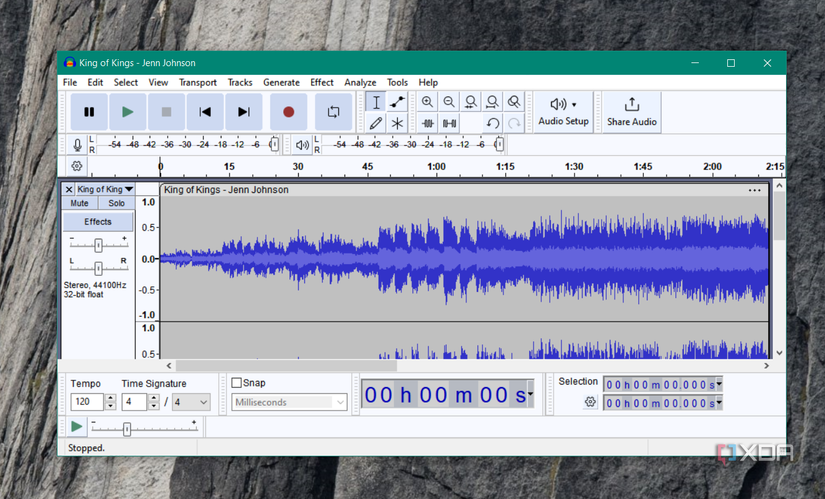
Task: Click the time signature numerator field
Action: pyautogui.click(x=135, y=402)
